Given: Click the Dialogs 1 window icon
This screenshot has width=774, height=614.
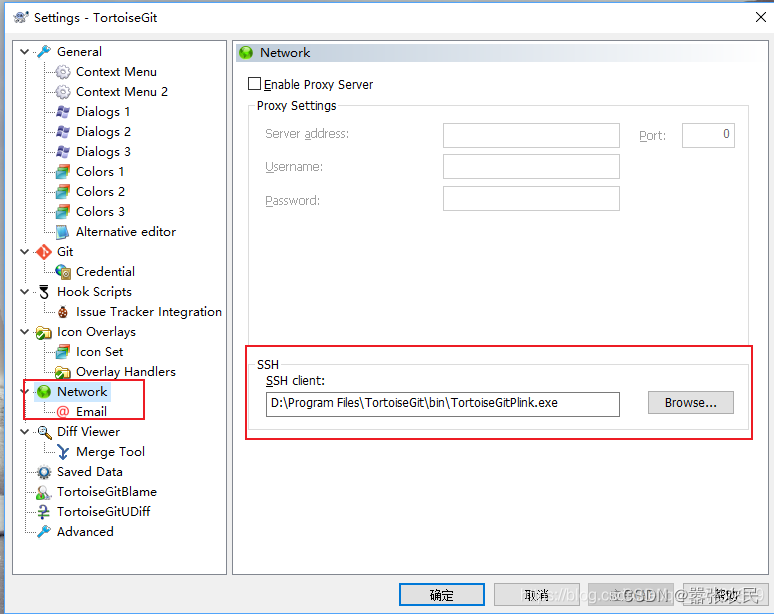Looking at the screenshot, I should 63,112.
